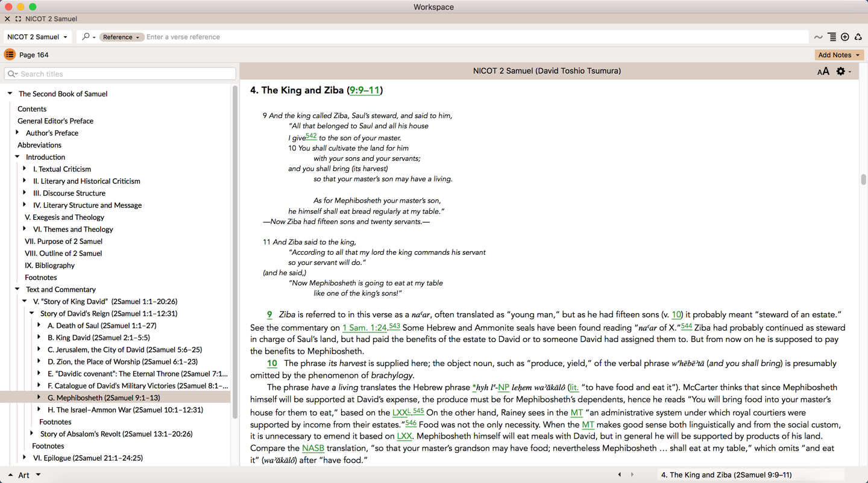Click the commentary pane vertical scrollbar thumb

(863, 179)
